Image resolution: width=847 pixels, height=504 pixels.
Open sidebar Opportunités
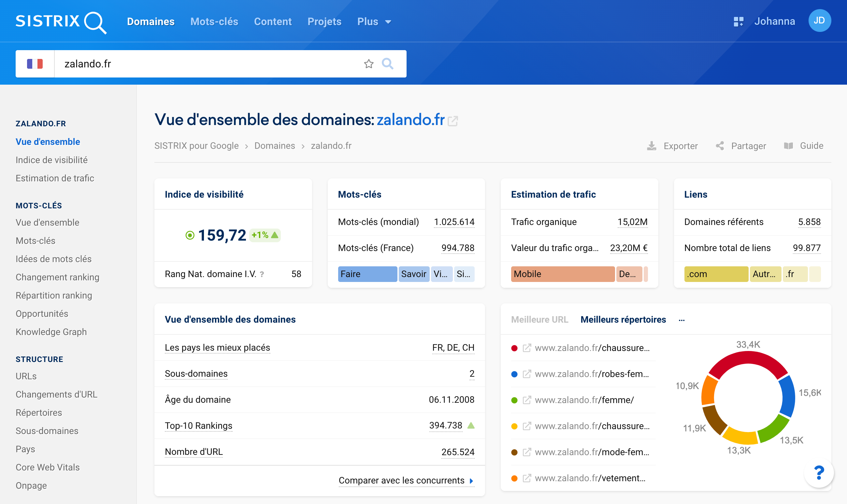[x=42, y=314]
